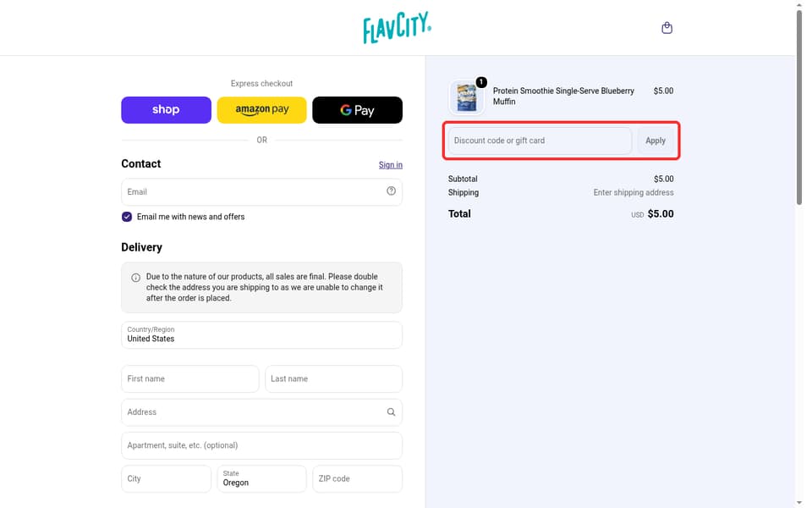This screenshot has height=508, width=812.
Task: Focus the First name field
Action: pos(190,379)
